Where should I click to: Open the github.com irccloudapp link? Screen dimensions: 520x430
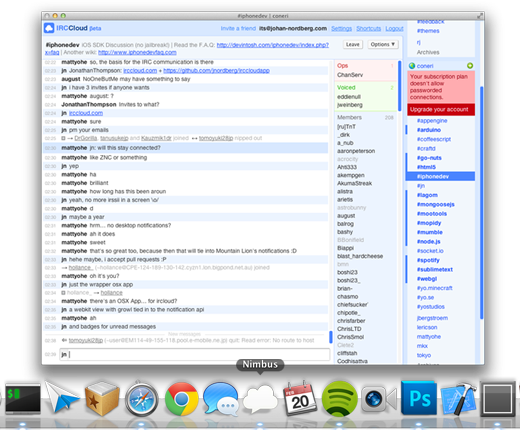click(x=216, y=71)
